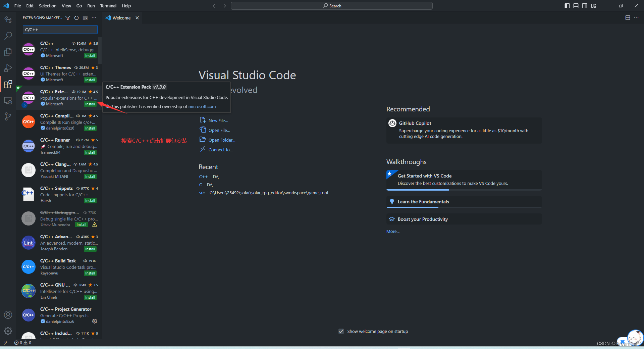Viewport: 644px width, 349px height.
Task: Click the extensions search field C/C++
Action: tap(60, 30)
